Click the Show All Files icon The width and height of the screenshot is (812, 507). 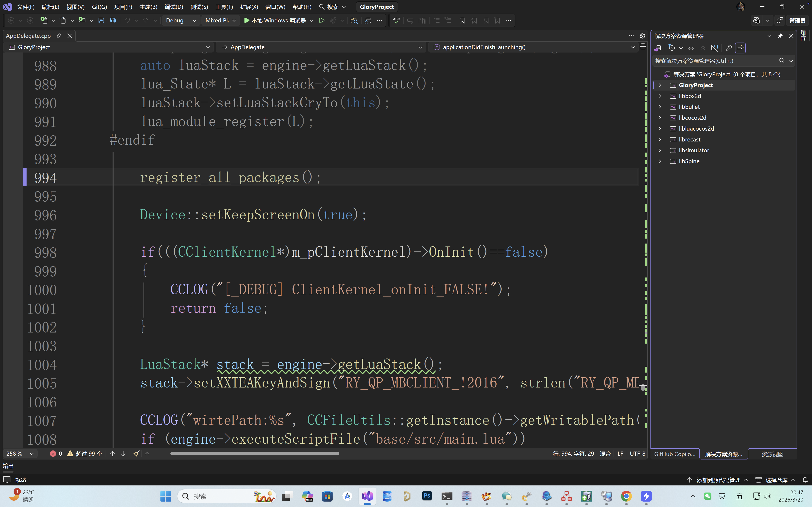[714, 48]
